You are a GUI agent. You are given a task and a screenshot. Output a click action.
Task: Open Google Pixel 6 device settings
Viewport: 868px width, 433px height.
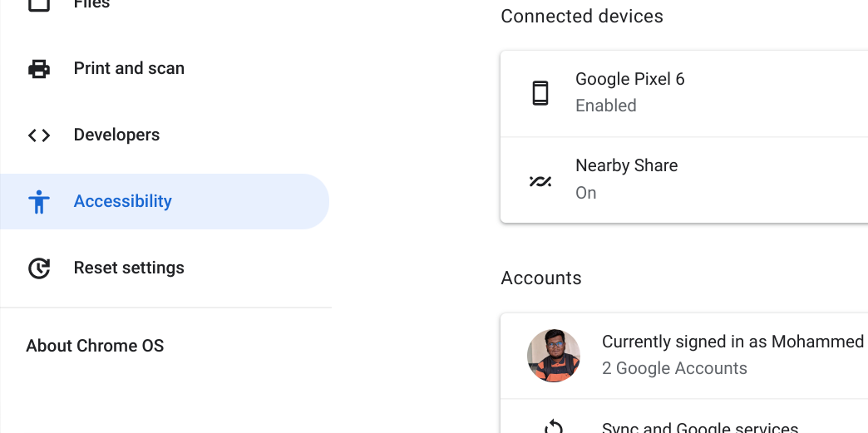(x=684, y=92)
